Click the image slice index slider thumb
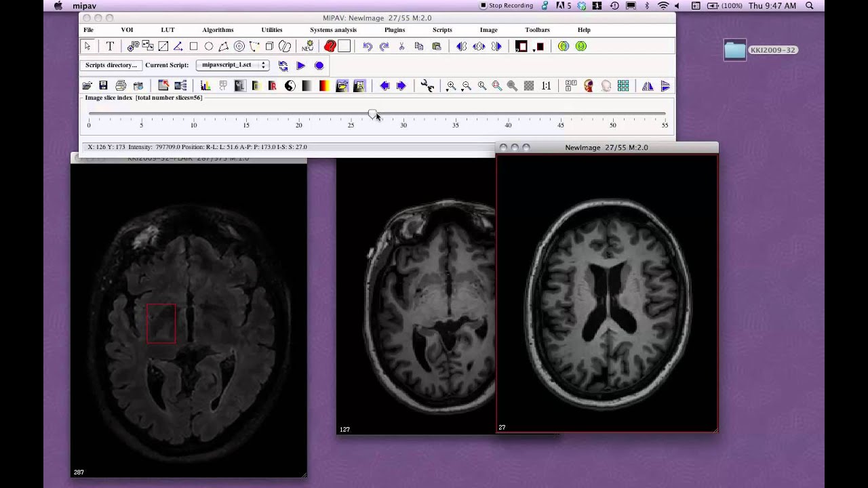 pyautogui.click(x=372, y=114)
